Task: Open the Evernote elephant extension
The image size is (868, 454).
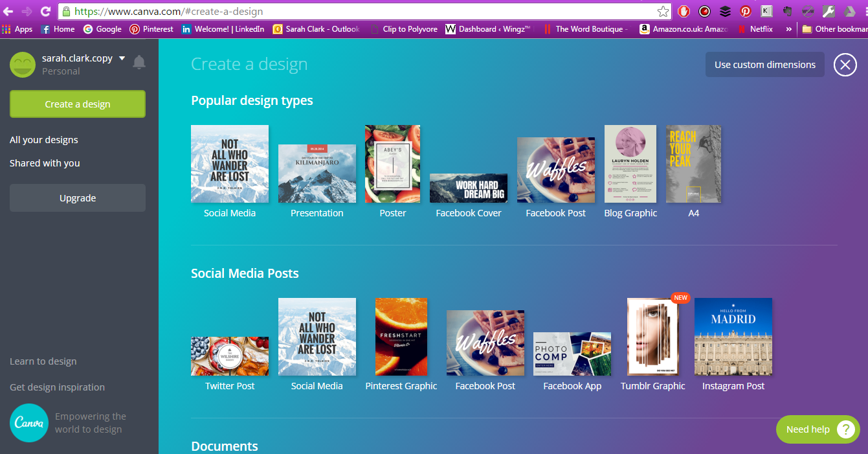Action: coord(787,11)
